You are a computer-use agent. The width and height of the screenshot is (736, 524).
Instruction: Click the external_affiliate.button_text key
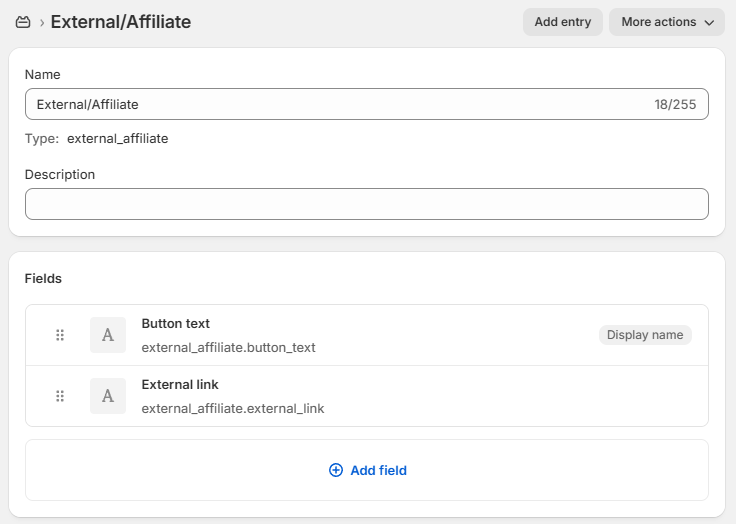pyautogui.click(x=228, y=348)
